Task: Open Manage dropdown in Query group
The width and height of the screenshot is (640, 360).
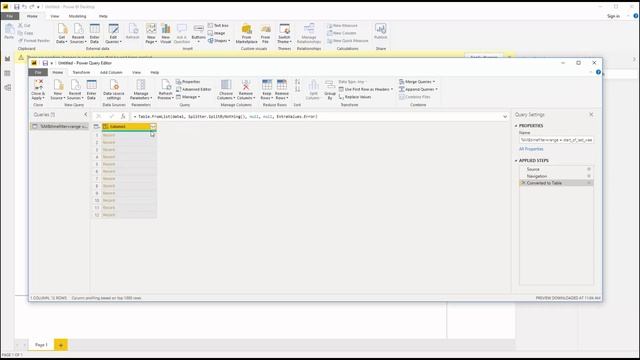Action: (x=188, y=97)
